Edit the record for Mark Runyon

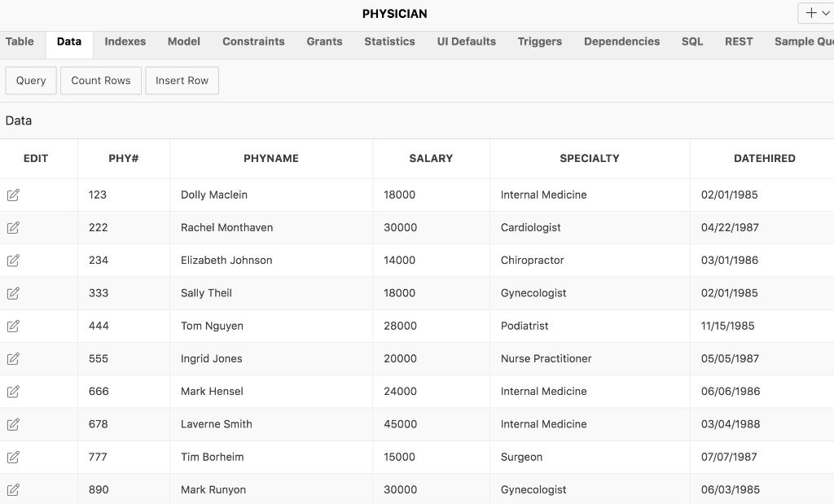(13, 489)
